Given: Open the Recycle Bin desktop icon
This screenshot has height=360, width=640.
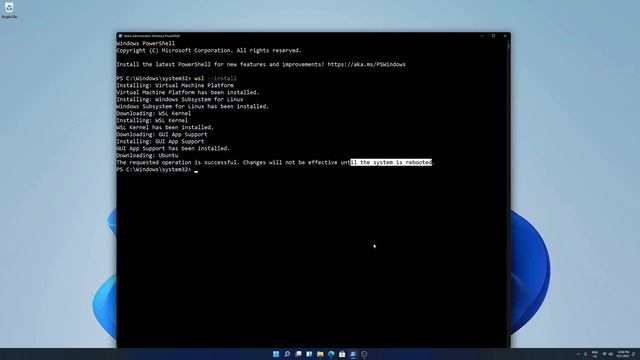Looking at the screenshot, I should pos(9,10).
